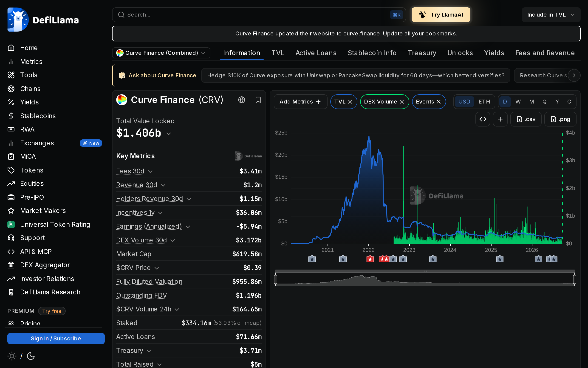Viewport: 588px width, 368px height.
Task: Switch to the Yields tab
Action: 494,53
